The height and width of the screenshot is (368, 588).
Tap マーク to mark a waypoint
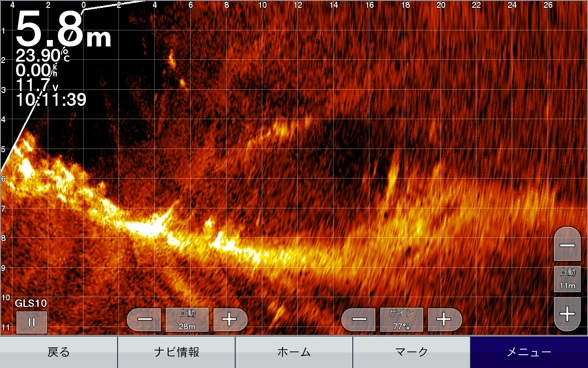coord(412,352)
